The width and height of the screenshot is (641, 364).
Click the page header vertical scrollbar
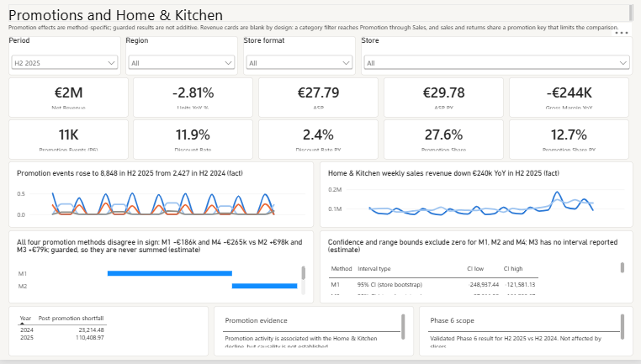coord(631,13)
